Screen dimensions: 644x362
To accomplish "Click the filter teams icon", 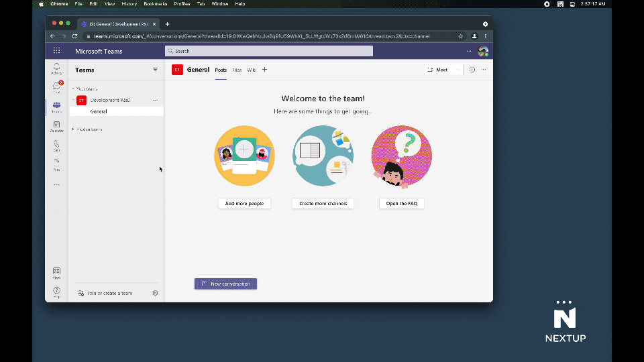I will pos(155,70).
